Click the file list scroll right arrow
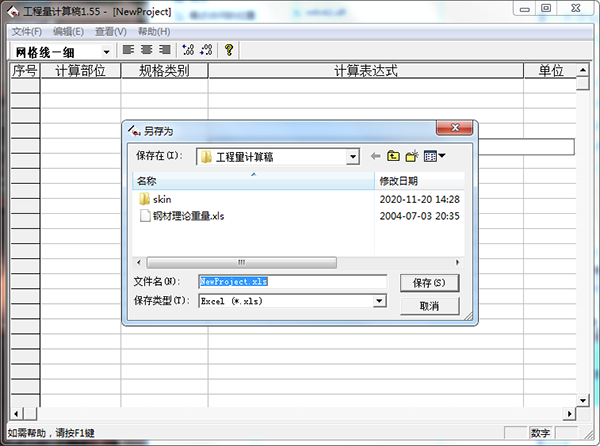The image size is (600, 446). (457, 262)
